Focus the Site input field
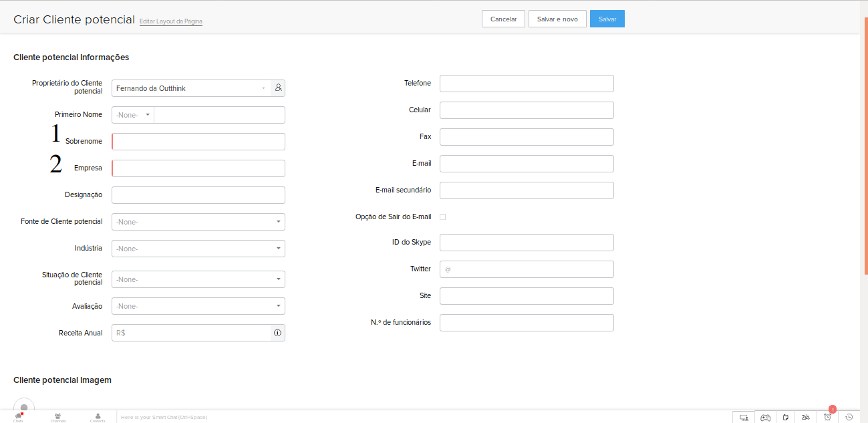868x423 pixels. pos(527,296)
